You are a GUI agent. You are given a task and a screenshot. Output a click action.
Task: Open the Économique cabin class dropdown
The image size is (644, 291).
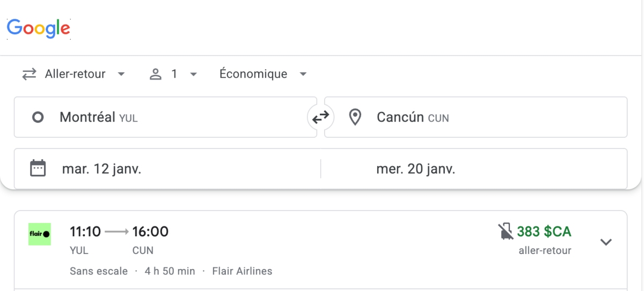point(263,74)
